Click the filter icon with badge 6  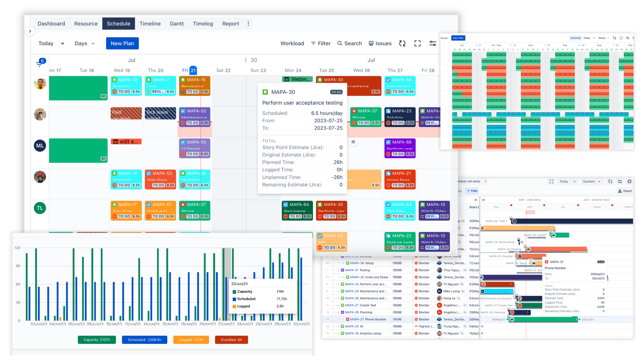[x=41, y=62]
